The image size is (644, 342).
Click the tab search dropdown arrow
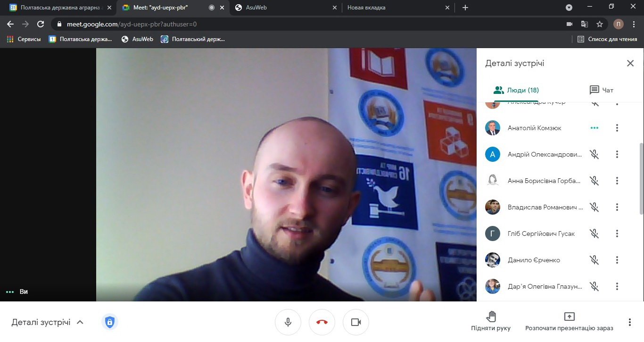pos(569,8)
